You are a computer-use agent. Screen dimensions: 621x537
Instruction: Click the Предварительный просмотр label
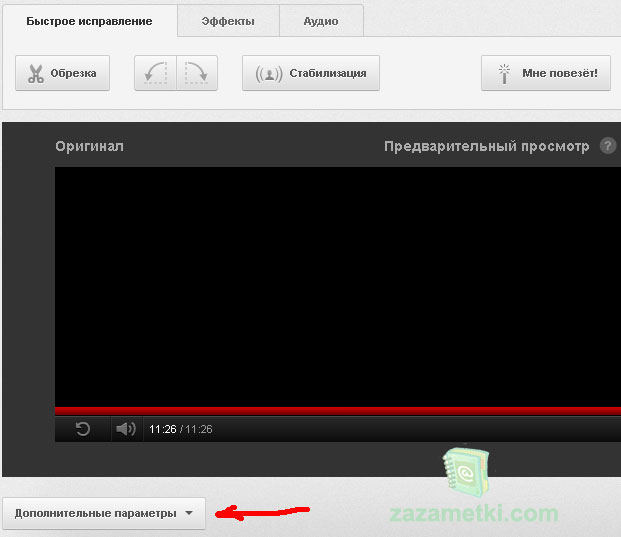(487, 146)
